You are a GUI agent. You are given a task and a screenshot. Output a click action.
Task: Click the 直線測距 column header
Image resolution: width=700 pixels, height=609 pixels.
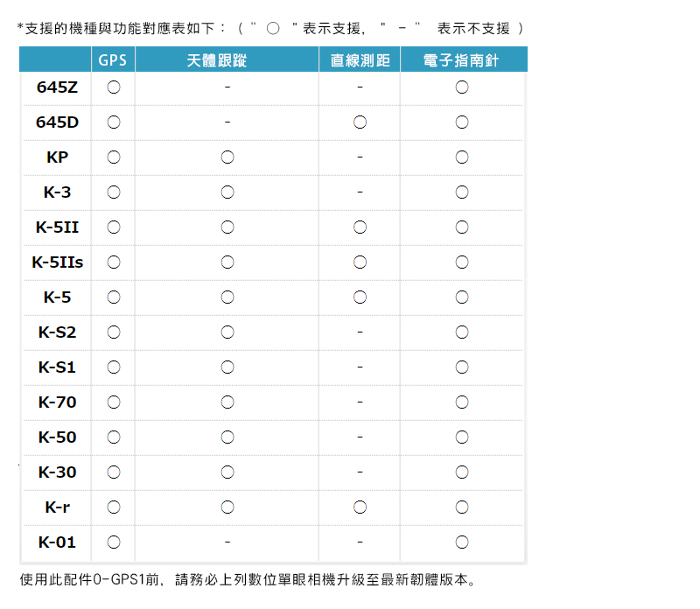tap(360, 60)
